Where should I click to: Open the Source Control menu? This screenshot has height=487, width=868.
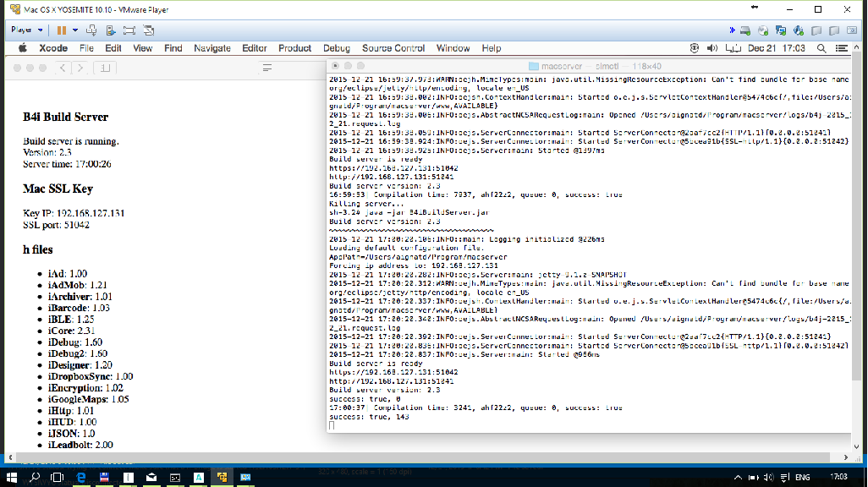pos(393,48)
